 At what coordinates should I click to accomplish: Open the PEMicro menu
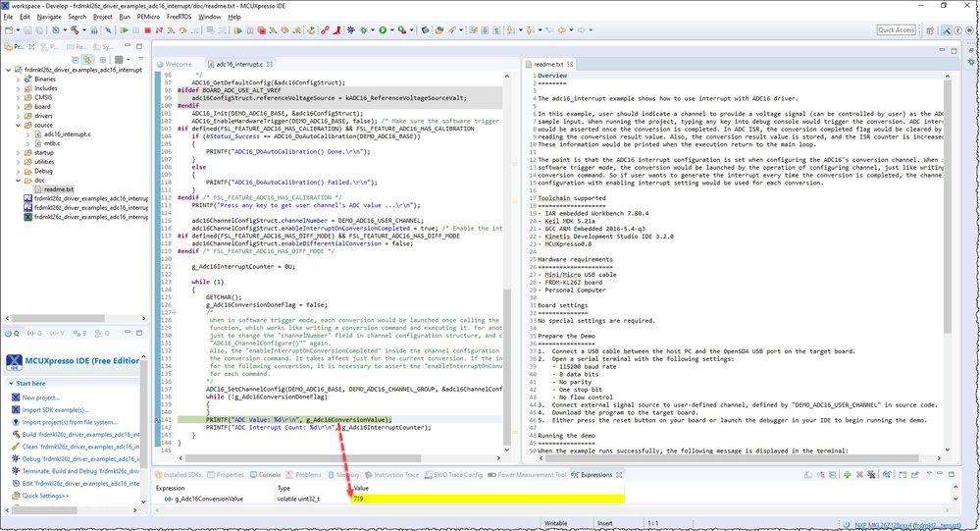click(x=148, y=17)
